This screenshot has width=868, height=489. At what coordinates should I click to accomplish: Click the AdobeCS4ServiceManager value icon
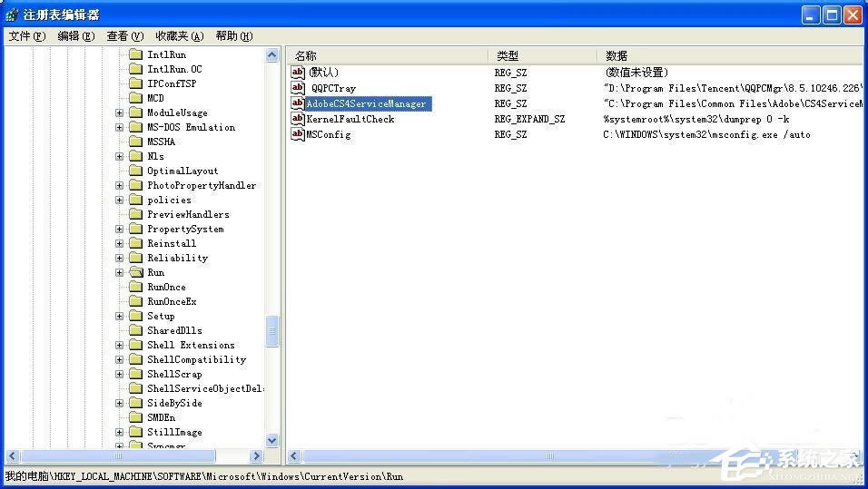(x=298, y=103)
